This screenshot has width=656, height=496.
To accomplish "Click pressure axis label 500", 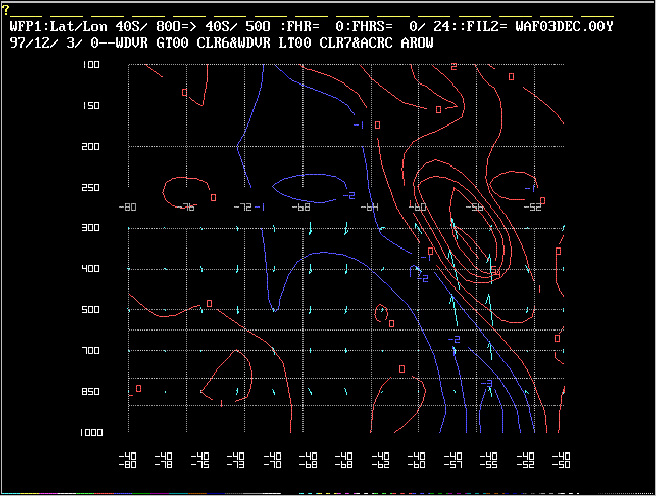I will point(90,309).
